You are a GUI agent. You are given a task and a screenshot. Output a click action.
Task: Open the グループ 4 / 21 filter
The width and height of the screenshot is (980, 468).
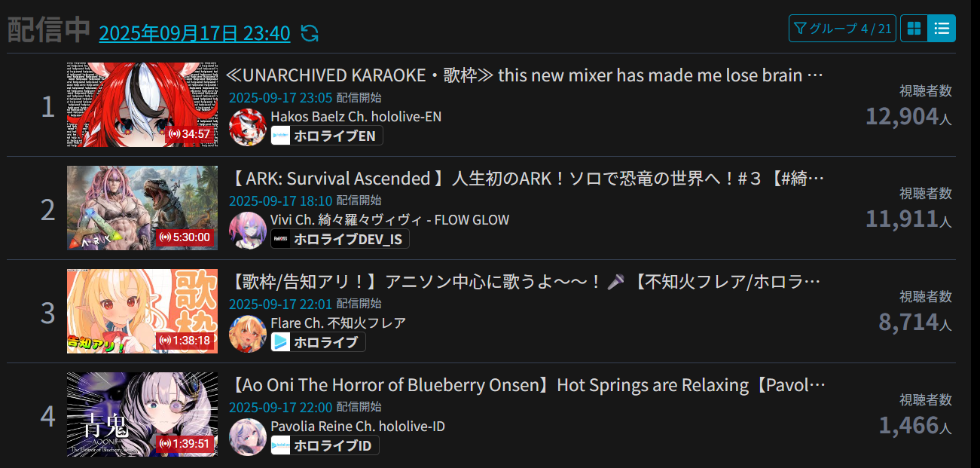pyautogui.click(x=842, y=29)
